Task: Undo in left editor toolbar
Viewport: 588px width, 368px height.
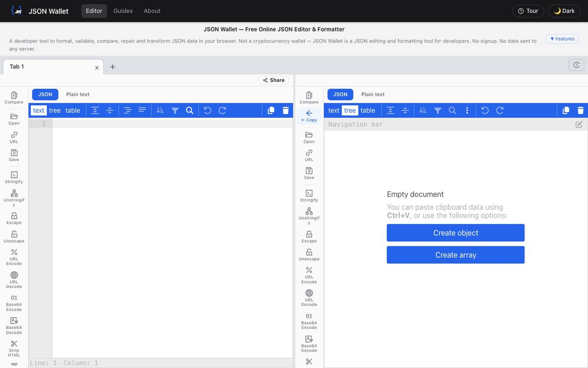Action: 207,110
